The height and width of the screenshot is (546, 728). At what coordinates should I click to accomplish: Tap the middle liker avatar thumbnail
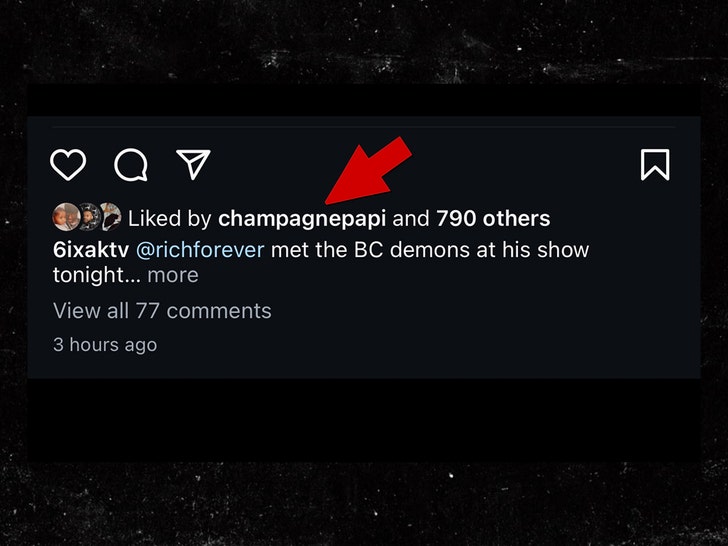click(89, 217)
